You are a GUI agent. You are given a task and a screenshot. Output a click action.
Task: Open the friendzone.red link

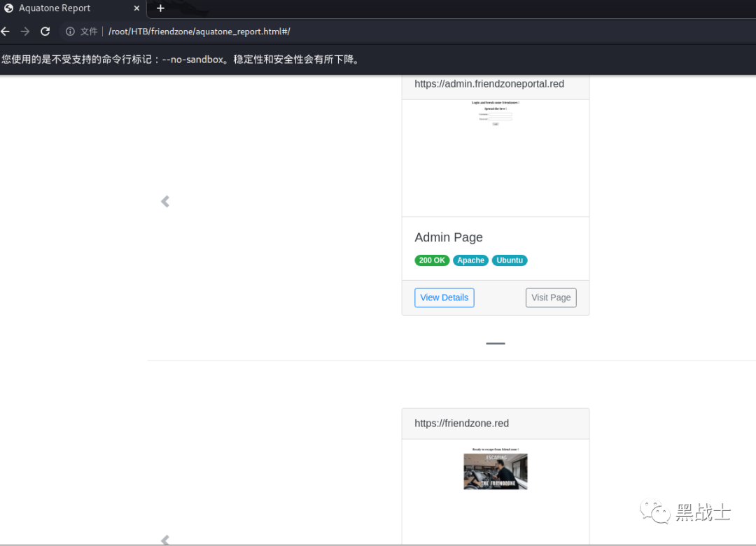pyautogui.click(x=462, y=423)
